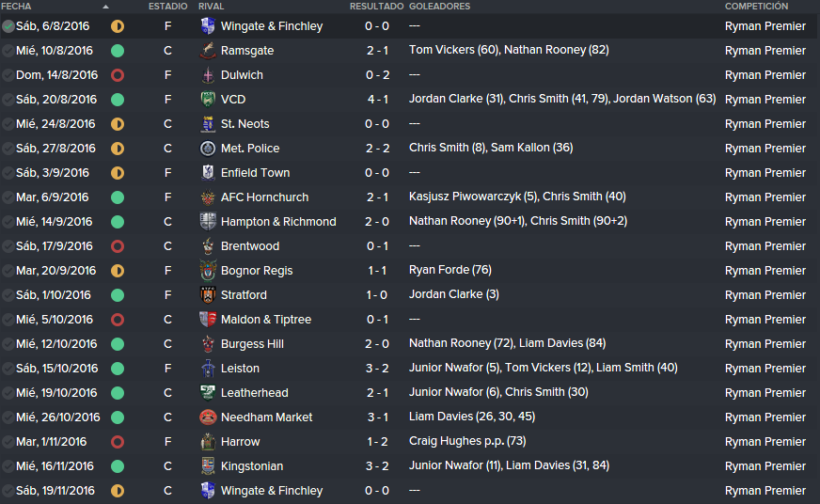Click the sort arrow in the FECHA column
This screenshot has height=504, width=820.
(x=105, y=7)
